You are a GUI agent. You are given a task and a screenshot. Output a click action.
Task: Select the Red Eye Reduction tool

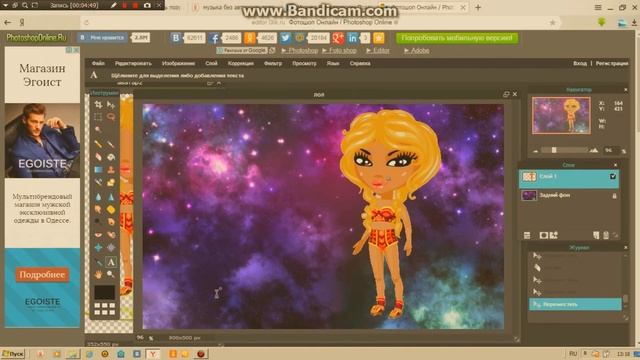pyautogui.click(x=98, y=235)
